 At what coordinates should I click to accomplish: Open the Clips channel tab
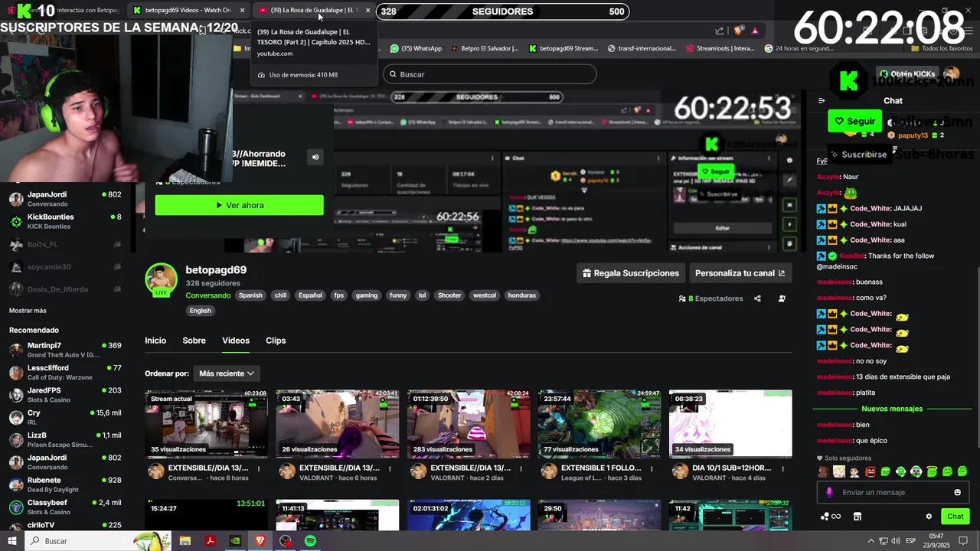[x=276, y=341]
